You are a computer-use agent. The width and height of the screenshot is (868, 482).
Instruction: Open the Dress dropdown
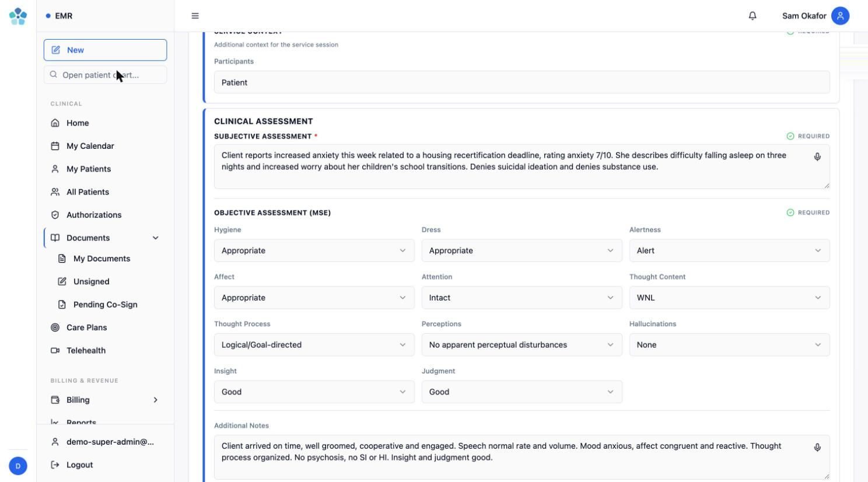click(522, 250)
